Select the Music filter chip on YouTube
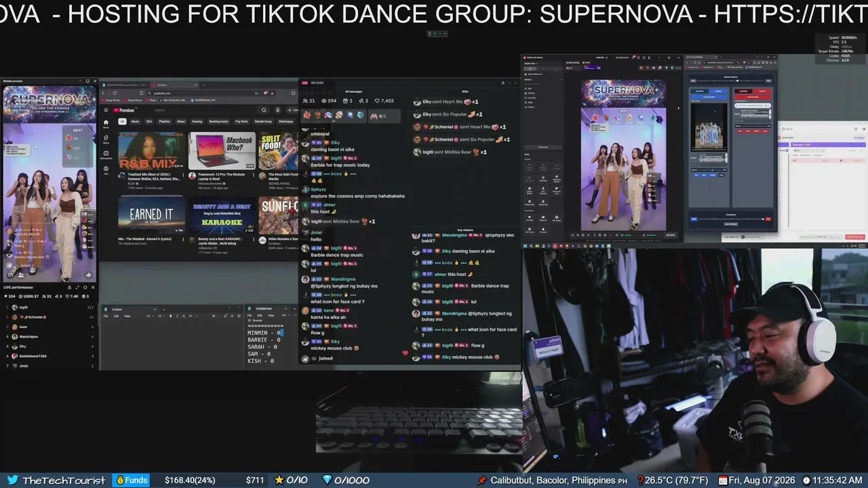 (x=135, y=121)
